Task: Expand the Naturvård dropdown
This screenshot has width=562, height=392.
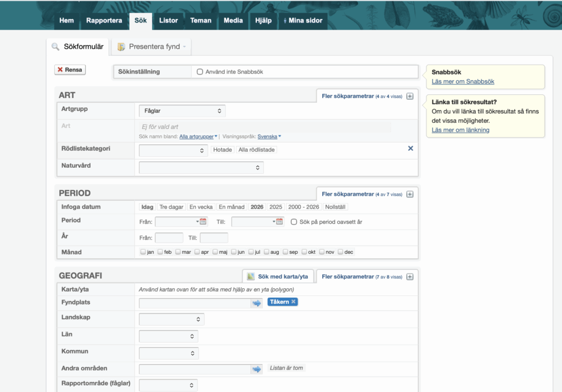Action: pos(201,168)
